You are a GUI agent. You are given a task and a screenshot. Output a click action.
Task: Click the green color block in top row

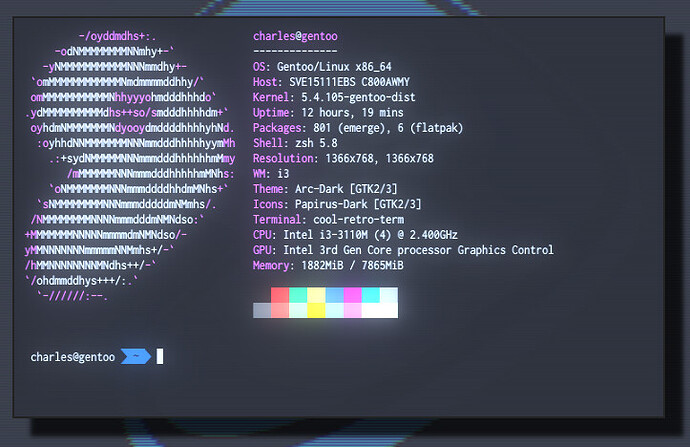pyautogui.click(x=298, y=295)
